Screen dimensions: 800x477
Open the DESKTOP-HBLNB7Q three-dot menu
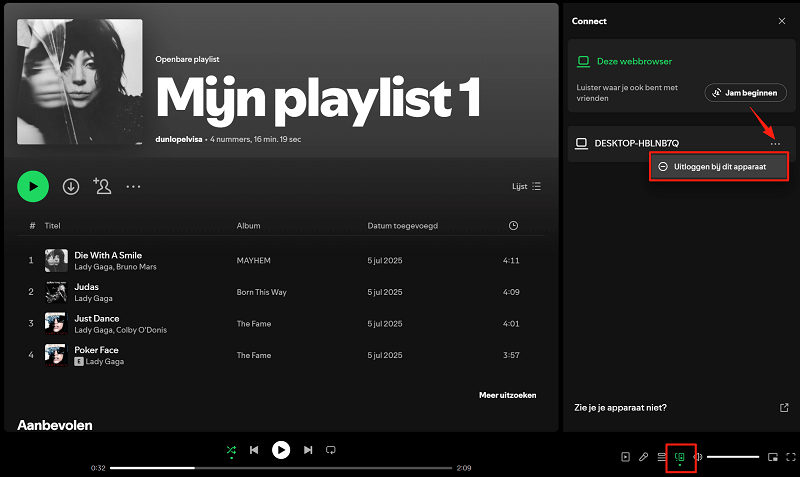coord(775,144)
